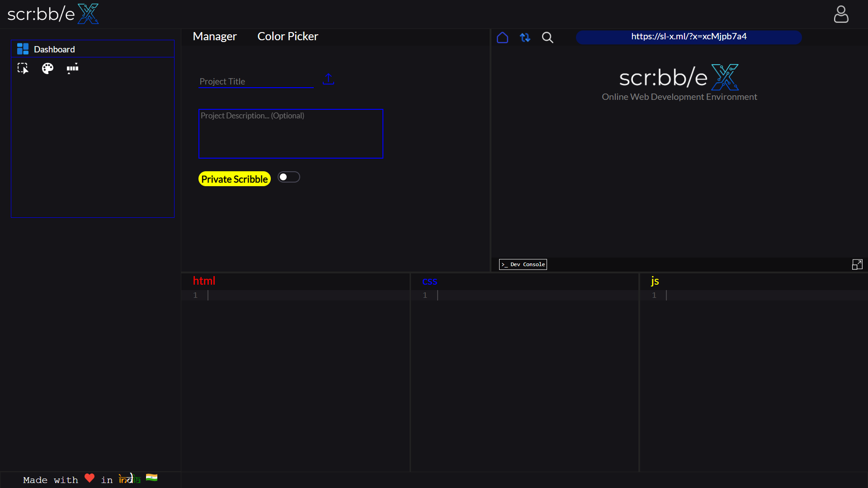
Task: Click the upload icon beside Project Title
Action: [x=328, y=79]
